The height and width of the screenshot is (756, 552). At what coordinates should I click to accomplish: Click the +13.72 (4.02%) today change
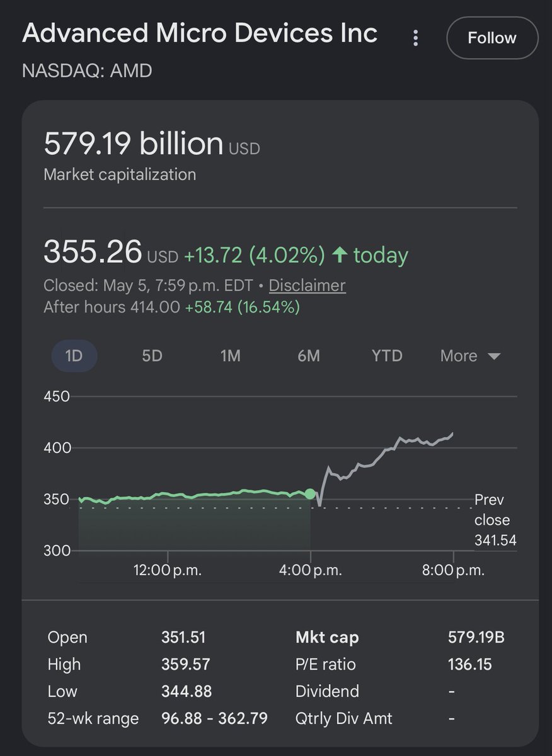coord(255,255)
